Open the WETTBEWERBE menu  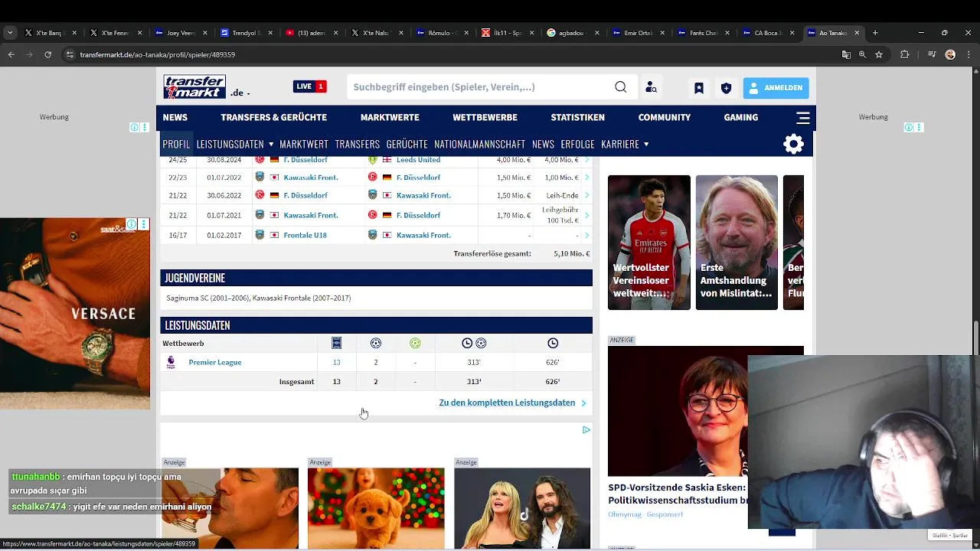[x=485, y=117]
